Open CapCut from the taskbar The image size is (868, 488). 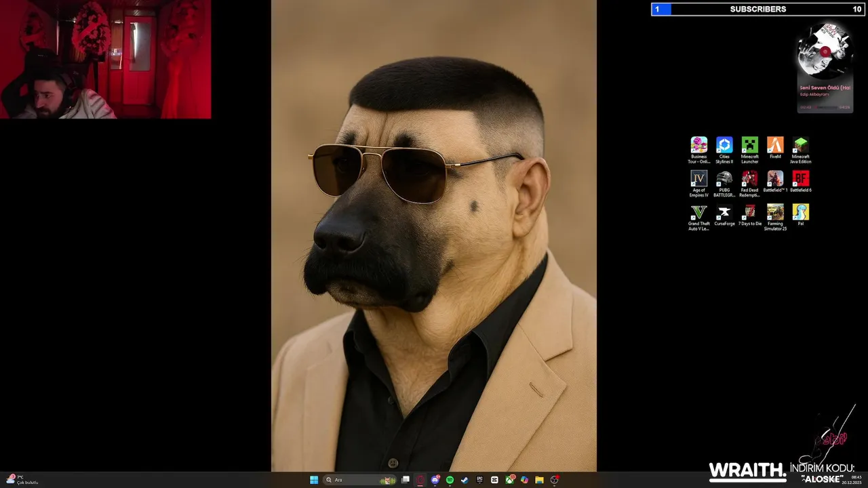pyautogui.click(x=494, y=480)
